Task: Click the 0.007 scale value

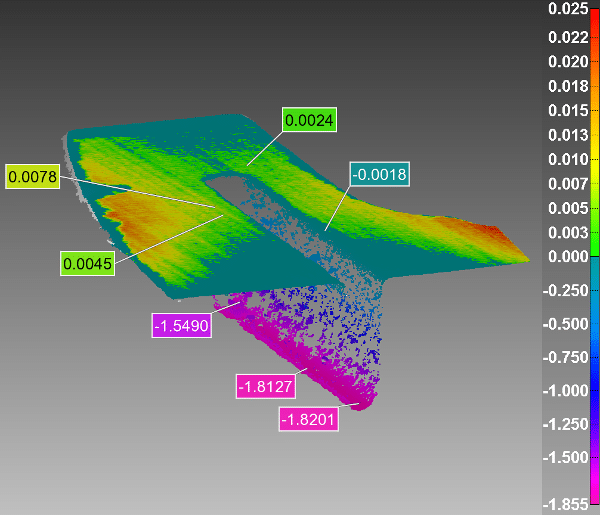Action: point(568,184)
